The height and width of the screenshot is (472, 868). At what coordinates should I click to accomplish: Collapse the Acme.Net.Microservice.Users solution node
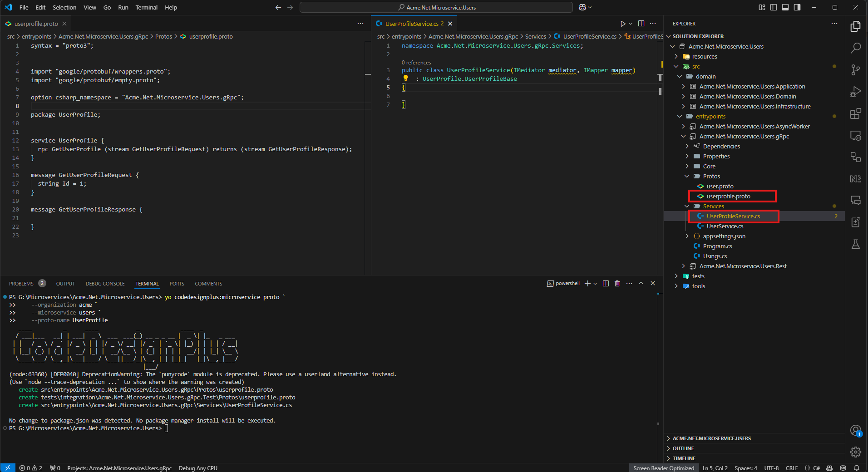(x=672, y=46)
